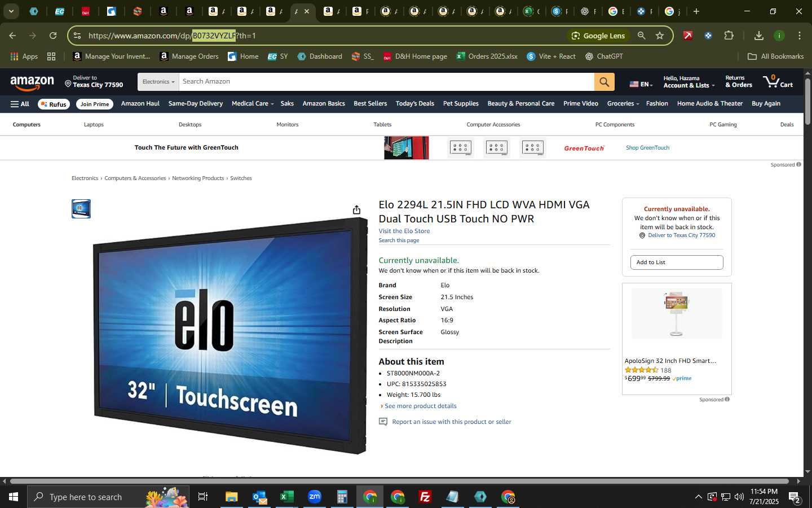Open FileZilla from the taskbar
The image size is (812, 508).
pyautogui.click(x=425, y=497)
